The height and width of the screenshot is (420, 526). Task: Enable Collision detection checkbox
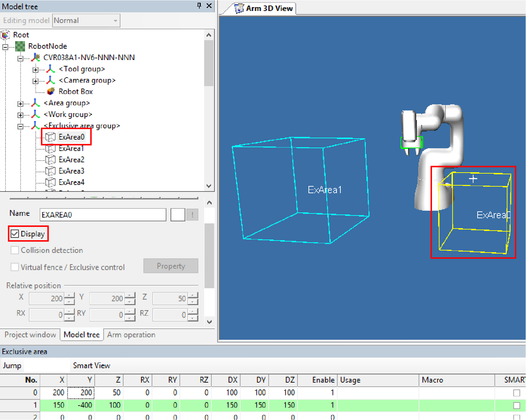(x=15, y=250)
